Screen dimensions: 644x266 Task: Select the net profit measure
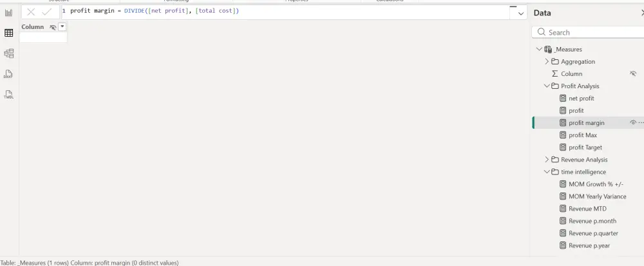point(581,99)
